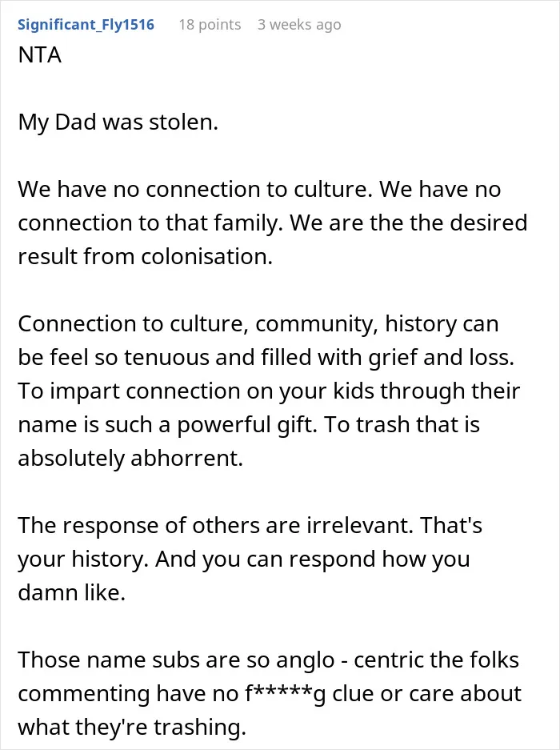Click the 18 points score label
560x750 pixels.
click(210, 24)
